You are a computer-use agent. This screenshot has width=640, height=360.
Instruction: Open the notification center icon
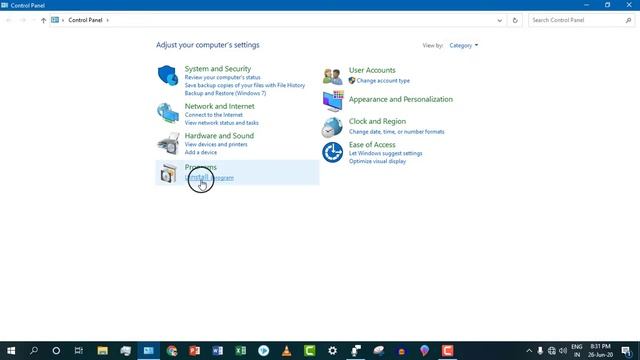pos(627,351)
